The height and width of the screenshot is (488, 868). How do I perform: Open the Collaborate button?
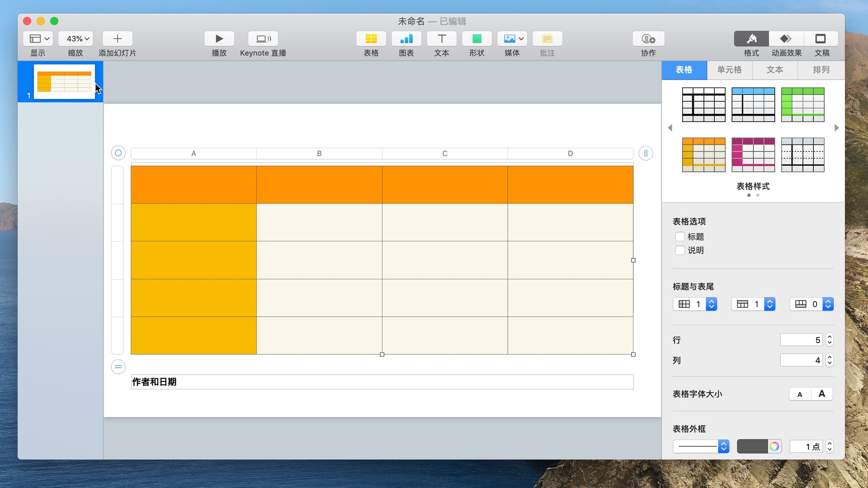tap(648, 39)
